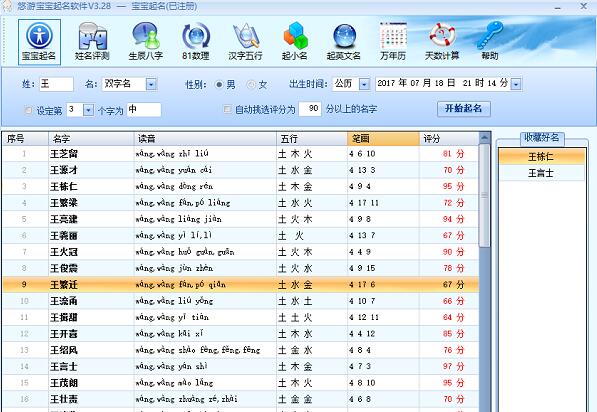The width and height of the screenshot is (597, 412).
Task: Select the 女 gender radio button
Action: click(x=251, y=85)
